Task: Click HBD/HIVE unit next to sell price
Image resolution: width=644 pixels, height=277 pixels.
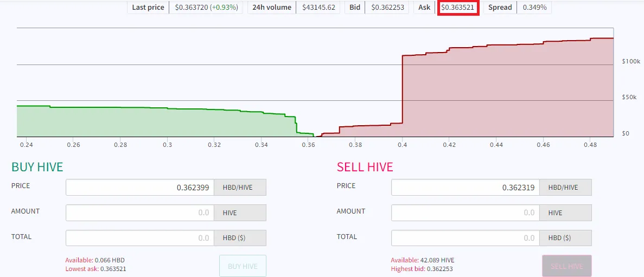Action: [565, 188]
